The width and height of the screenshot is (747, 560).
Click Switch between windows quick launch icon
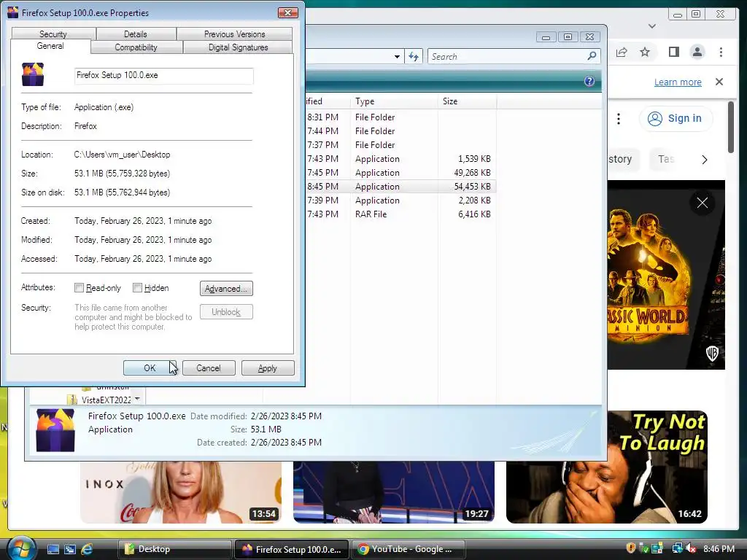(70, 549)
